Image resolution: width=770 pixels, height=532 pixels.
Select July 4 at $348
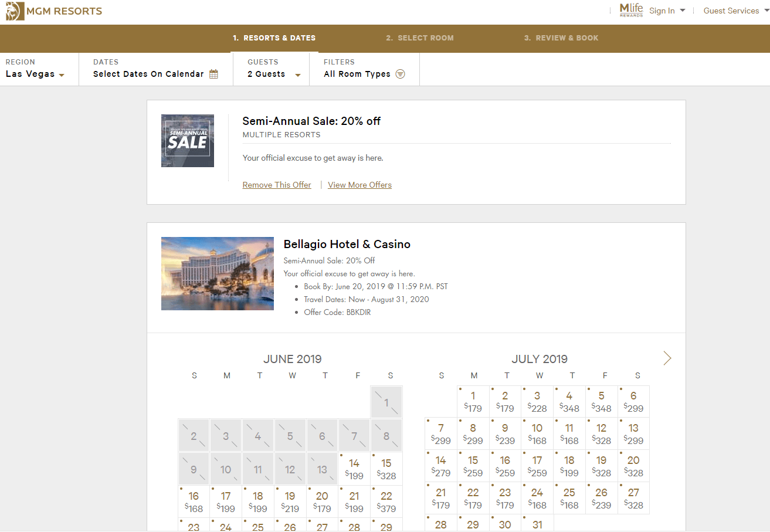click(x=569, y=401)
